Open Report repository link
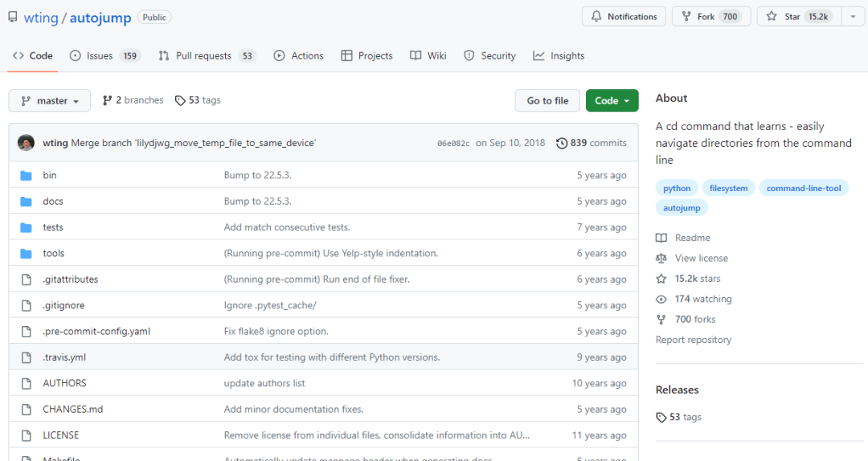 pyautogui.click(x=694, y=340)
